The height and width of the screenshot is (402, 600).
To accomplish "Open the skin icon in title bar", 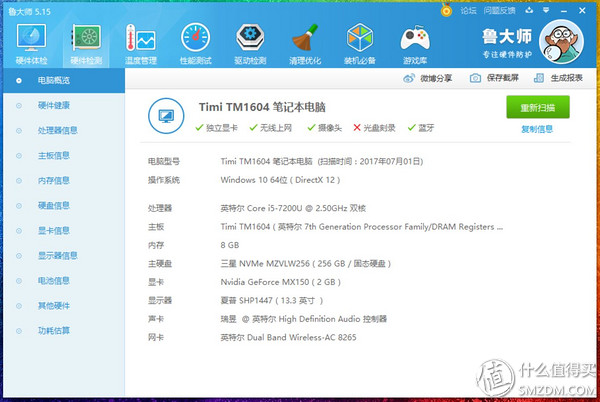I will coord(529,10).
